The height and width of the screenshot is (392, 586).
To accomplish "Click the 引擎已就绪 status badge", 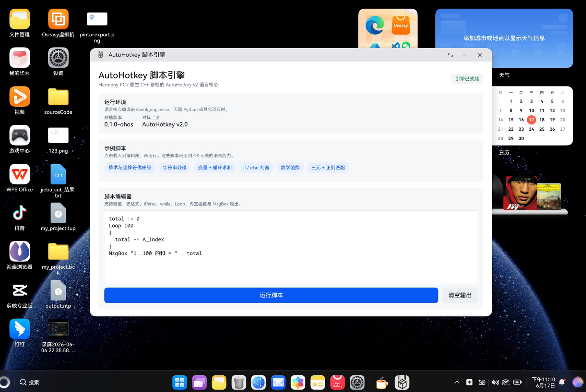I will [467, 79].
